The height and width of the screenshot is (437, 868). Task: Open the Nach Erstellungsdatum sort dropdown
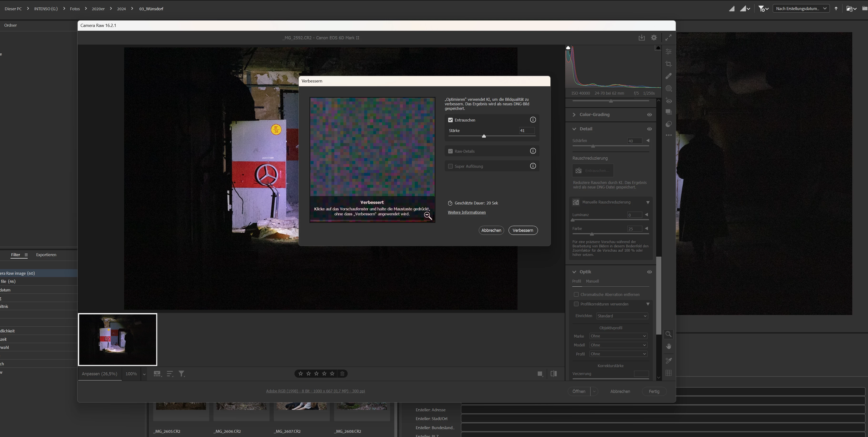(x=801, y=9)
